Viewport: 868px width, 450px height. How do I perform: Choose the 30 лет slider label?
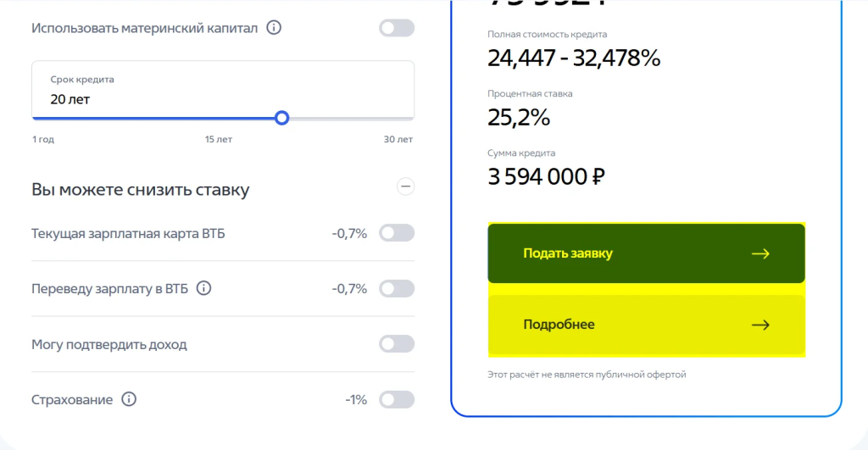pyautogui.click(x=398, y=139)
